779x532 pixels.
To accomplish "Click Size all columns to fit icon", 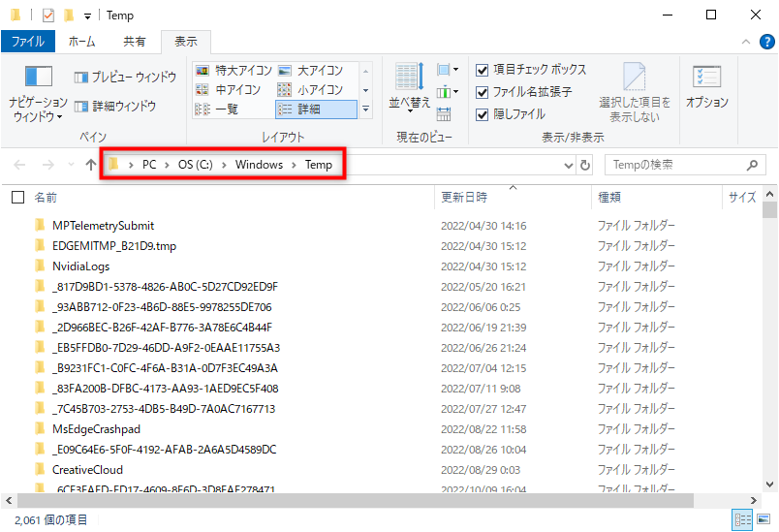I will point(444,114).
